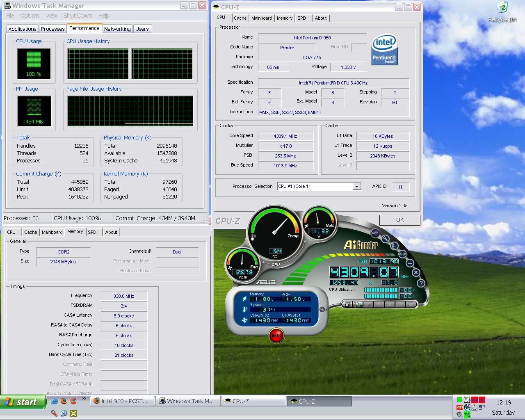Click the green square Task Manager tray icon
Screen dimensions: 525x420
pyautogui.click(x=459, y=399)
